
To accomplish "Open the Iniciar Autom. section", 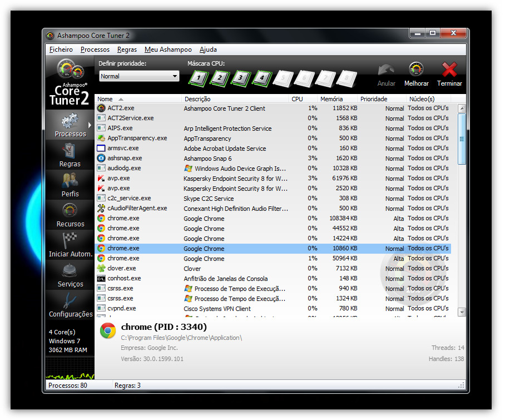I will coord(70,245).
